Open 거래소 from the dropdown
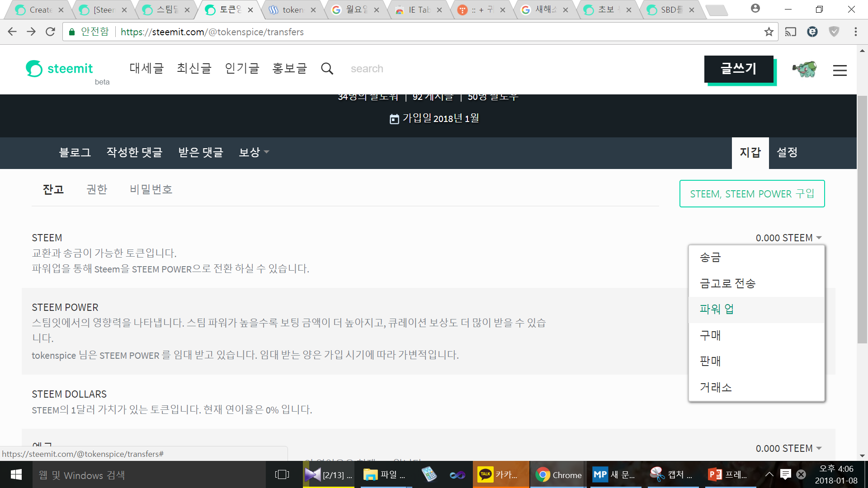Viewport: 868px width, 488px height. point(757,387)
